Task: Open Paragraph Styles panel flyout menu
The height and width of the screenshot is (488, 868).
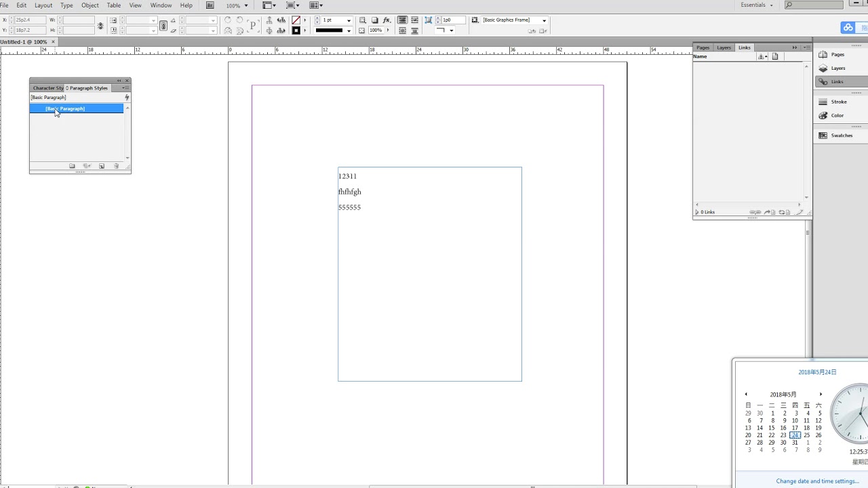Action: [125, 88]
